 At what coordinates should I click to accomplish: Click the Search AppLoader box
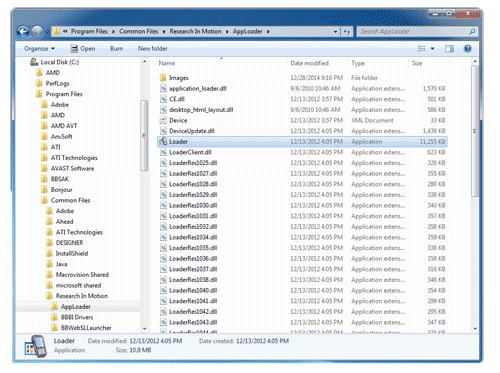(417, 32)
